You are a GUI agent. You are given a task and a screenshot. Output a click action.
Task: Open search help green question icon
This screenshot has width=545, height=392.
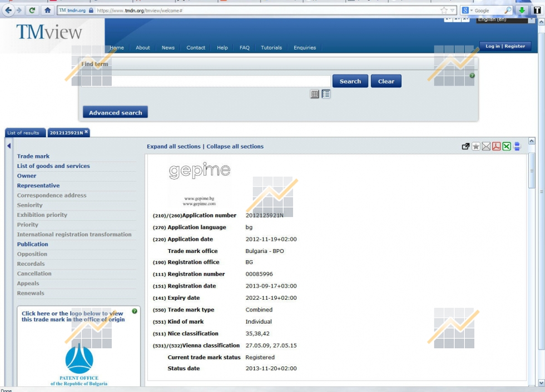click(x=472, y=76)
